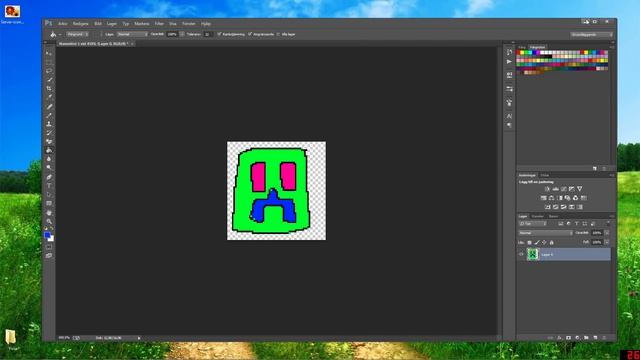The image size is (640, 360).
Task: Open the History panel icon
Action: point(509,52)
